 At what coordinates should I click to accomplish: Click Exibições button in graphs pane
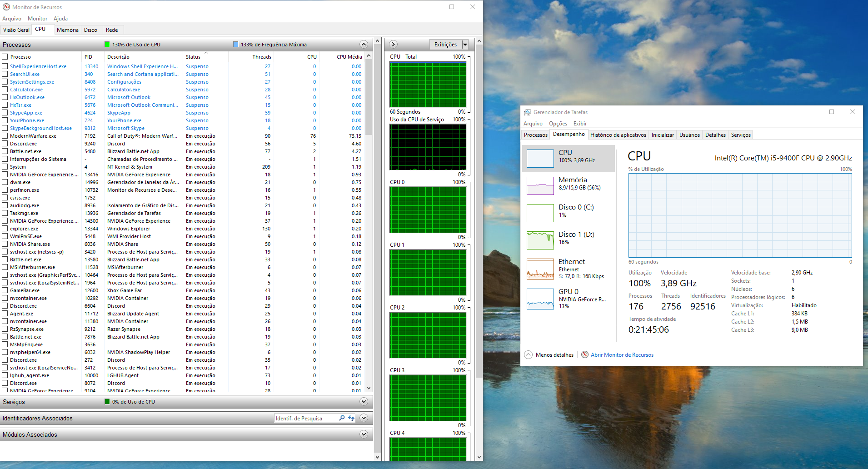(445, 45)
